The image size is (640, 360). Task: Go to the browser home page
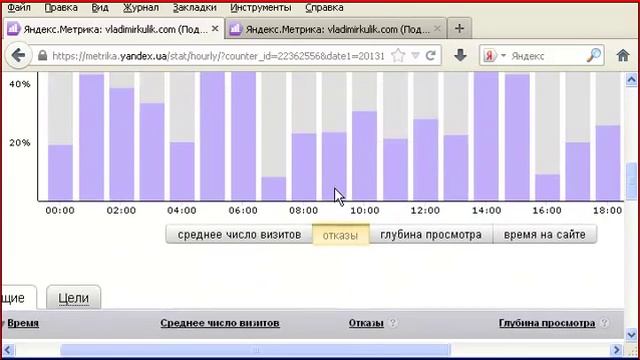point(623,55)
